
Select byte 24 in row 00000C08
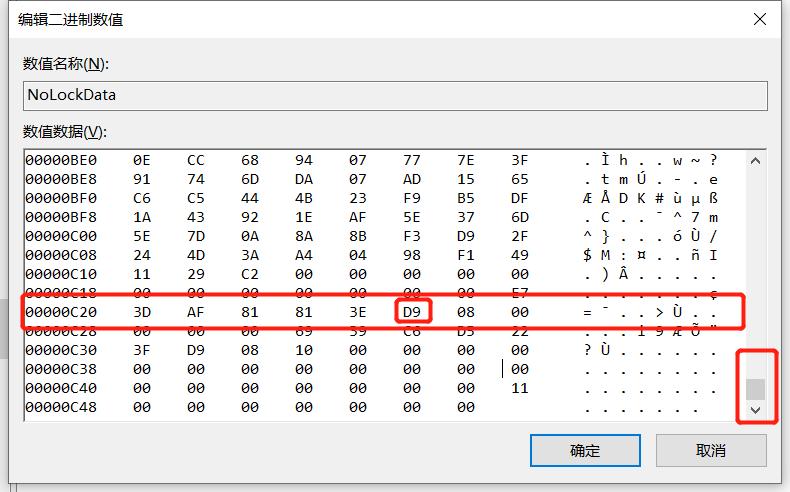point(142,255)
